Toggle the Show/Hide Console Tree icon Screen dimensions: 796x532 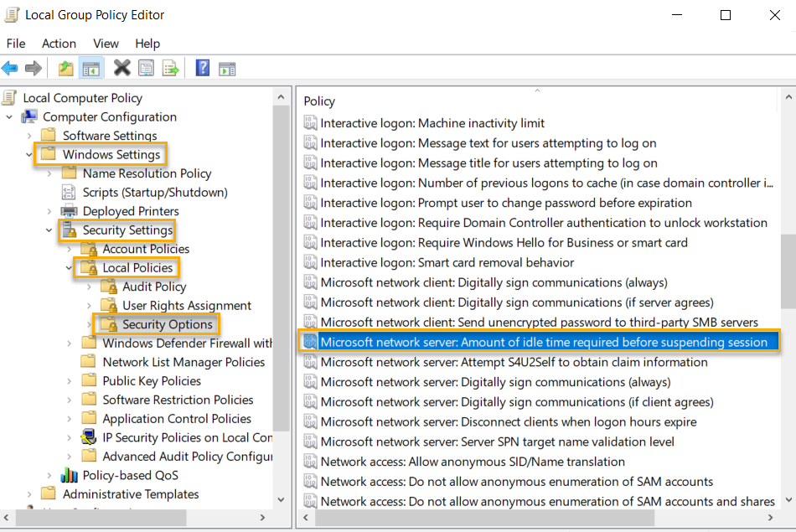coord(90,68)
